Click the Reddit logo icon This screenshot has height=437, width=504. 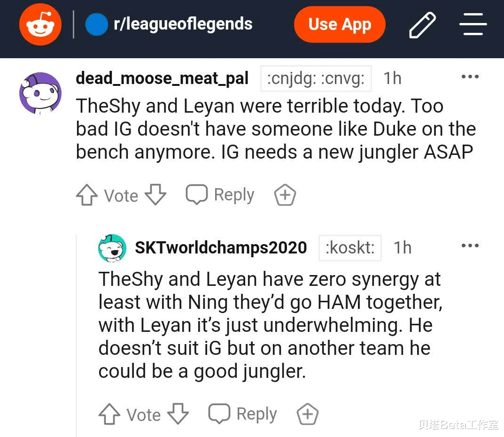click(40, 26)
